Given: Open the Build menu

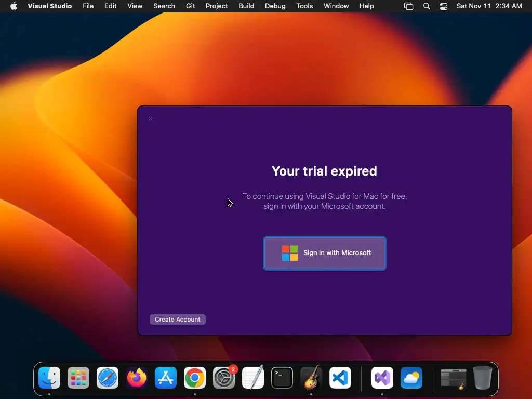Looking at the screenshot, I should tap(246, 6).
